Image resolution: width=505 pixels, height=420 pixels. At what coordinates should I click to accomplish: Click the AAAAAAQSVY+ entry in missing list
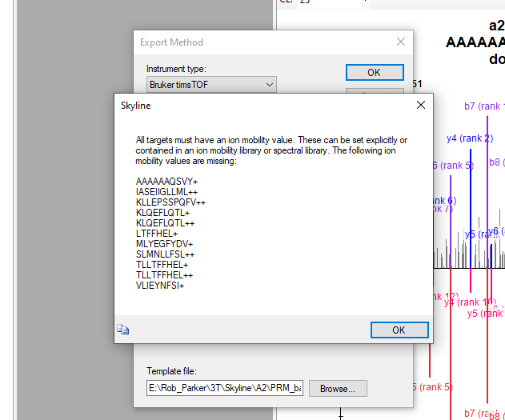167,182
